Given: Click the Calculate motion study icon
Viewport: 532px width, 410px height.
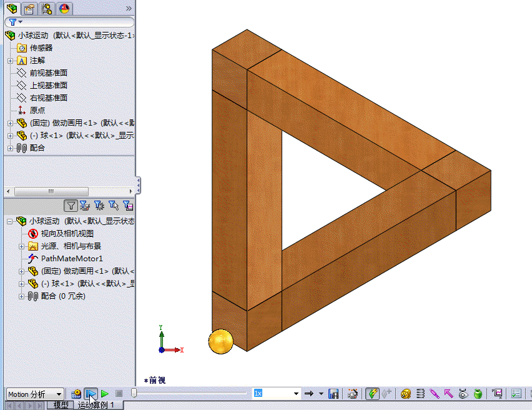Looking at the screenshot, I should click(76, 394).
